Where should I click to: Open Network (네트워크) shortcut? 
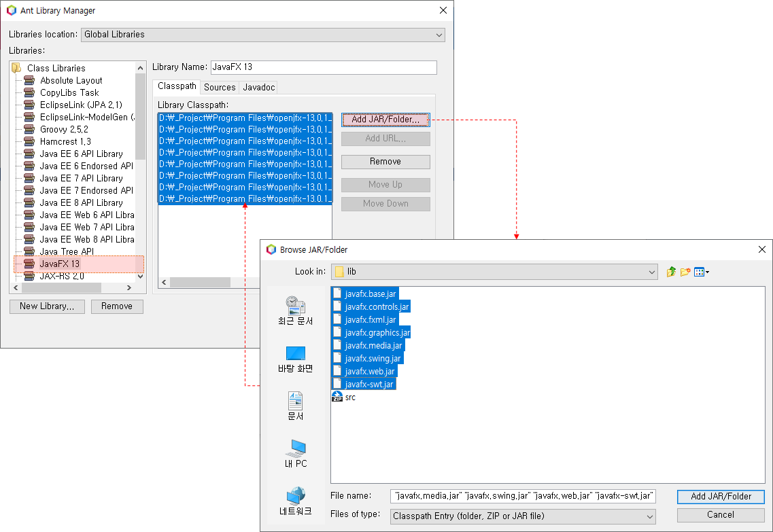pos(295,501)
